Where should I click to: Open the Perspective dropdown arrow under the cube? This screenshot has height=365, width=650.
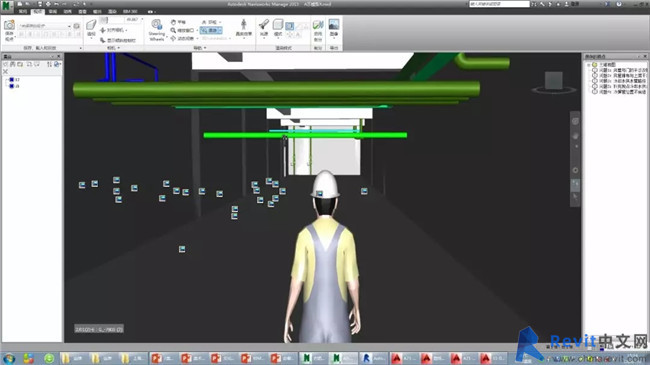(x=91, y=38)
